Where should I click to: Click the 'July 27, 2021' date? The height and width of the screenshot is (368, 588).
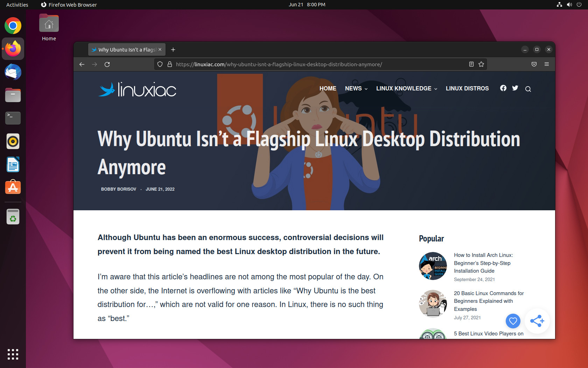(467, 318)
